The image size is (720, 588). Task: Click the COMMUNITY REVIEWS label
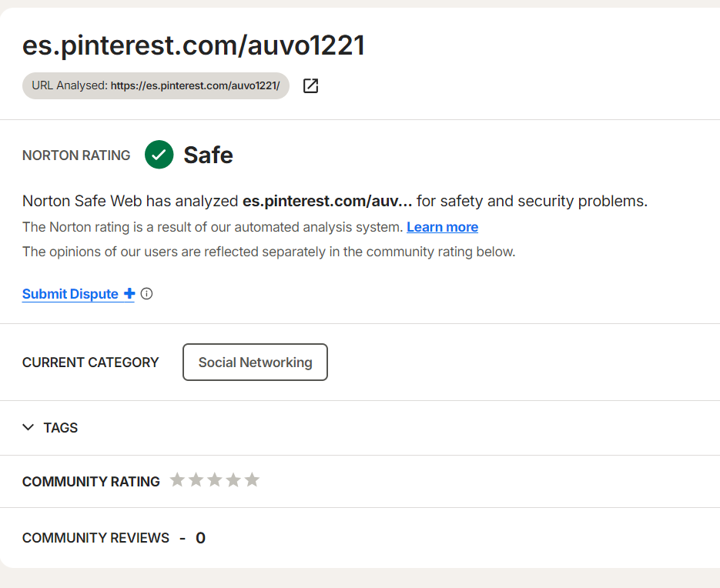click(x=95, y=538)
